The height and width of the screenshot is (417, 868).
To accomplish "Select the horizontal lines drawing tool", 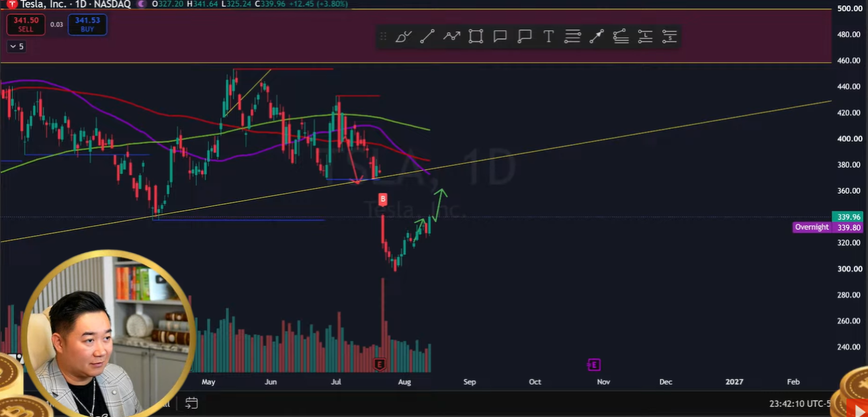I will point(572,36).
